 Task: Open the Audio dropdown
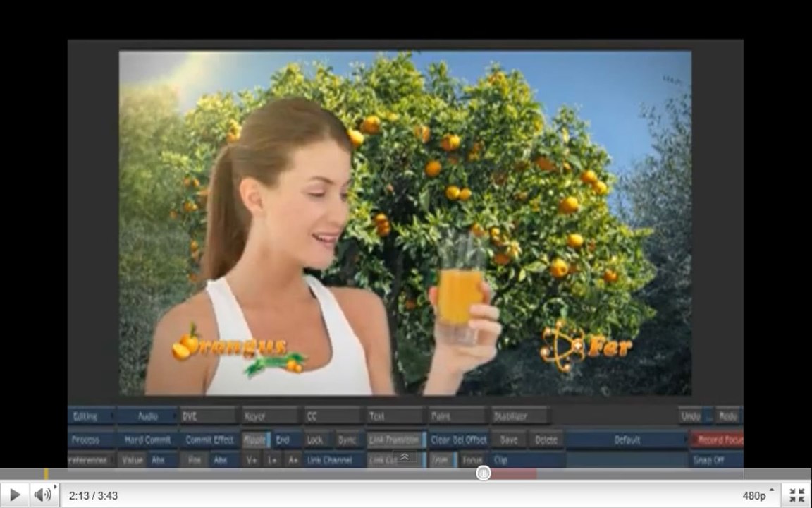[147, 416]
